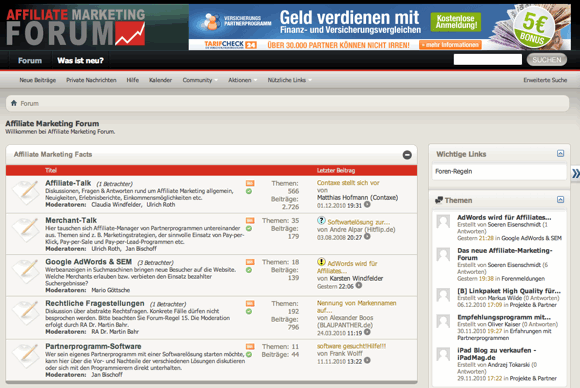Click the double-arrow sidebar toggle at right edge
This screenshot has height=388, width=580.
(576, 173)
